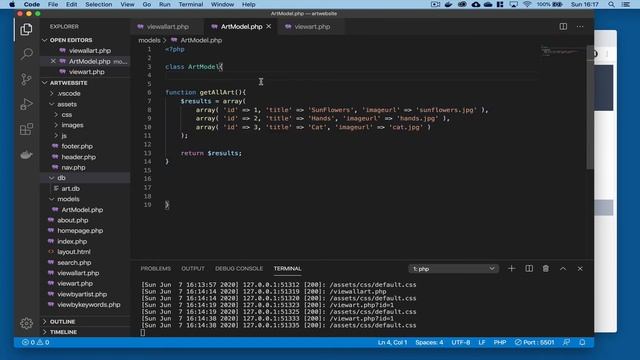Open the Explorer view in activity bar
This screenshot has height=360, width=640.
tap(26, 29)
